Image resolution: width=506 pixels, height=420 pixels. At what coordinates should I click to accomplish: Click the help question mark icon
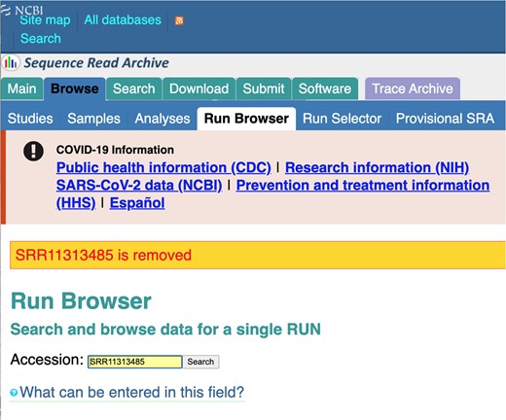[14, 393]
